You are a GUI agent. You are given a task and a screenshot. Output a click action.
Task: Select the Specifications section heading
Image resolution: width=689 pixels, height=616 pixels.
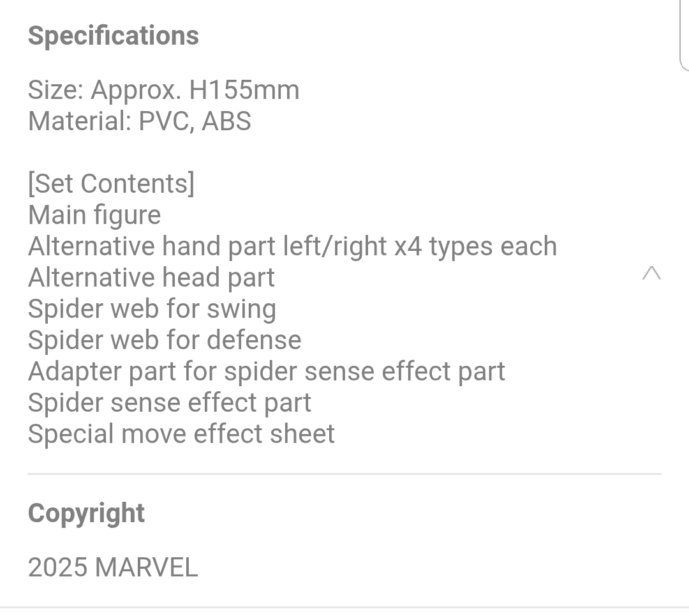point(114,36)
